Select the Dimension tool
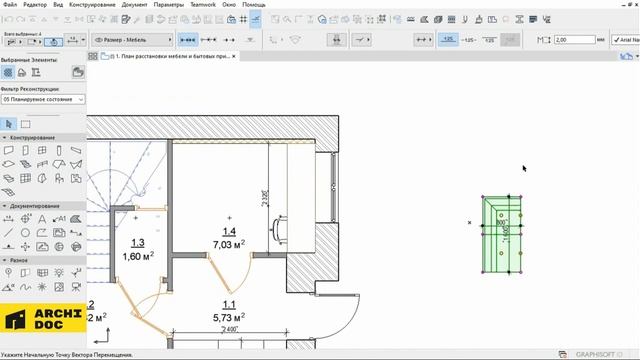Screen dimensions: 640x360 (x=8, y=219)
